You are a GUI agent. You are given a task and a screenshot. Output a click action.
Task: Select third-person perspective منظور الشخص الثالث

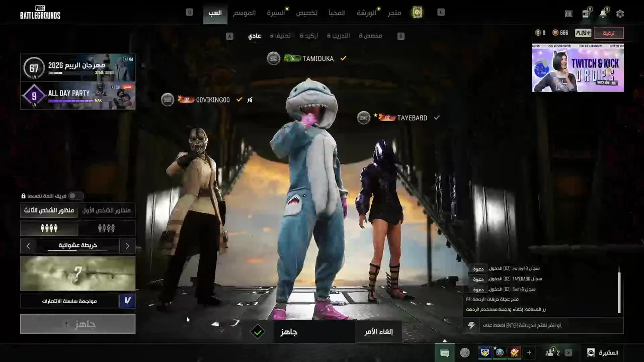click(49, 210)
